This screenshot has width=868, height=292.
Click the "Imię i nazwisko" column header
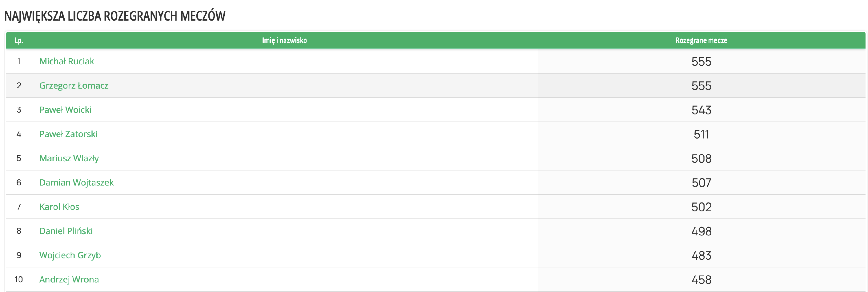click(284, 40)
